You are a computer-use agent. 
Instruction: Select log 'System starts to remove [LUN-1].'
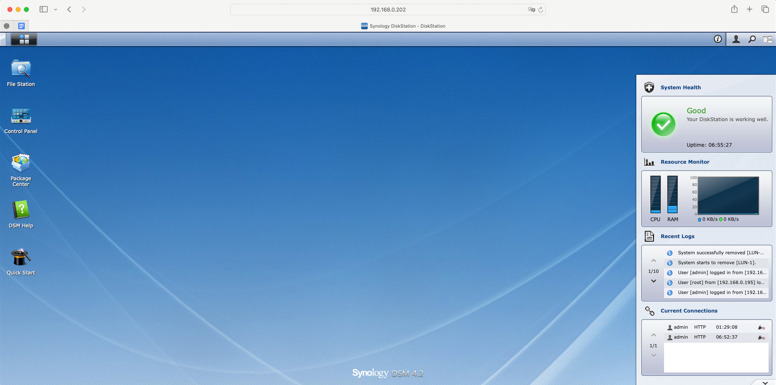tap(717, 263)
